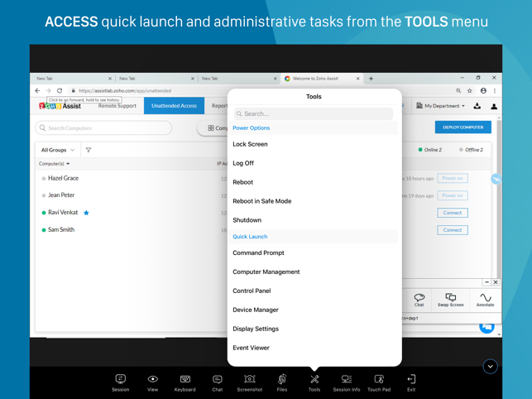The width and height of the screenshot is (532, 399).
Task: Filter by Online 2 status
Action: (430, 150)
